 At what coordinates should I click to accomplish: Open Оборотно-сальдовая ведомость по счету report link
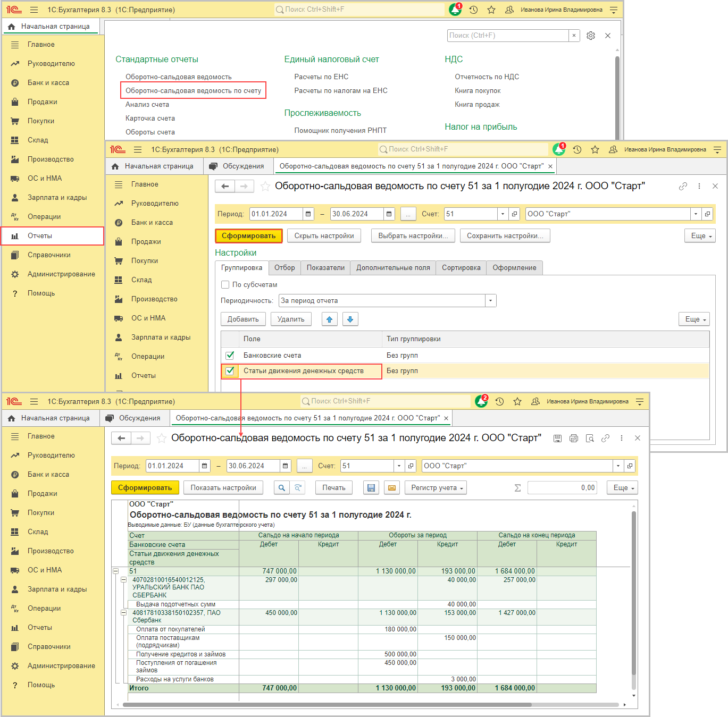coord(193,91)
